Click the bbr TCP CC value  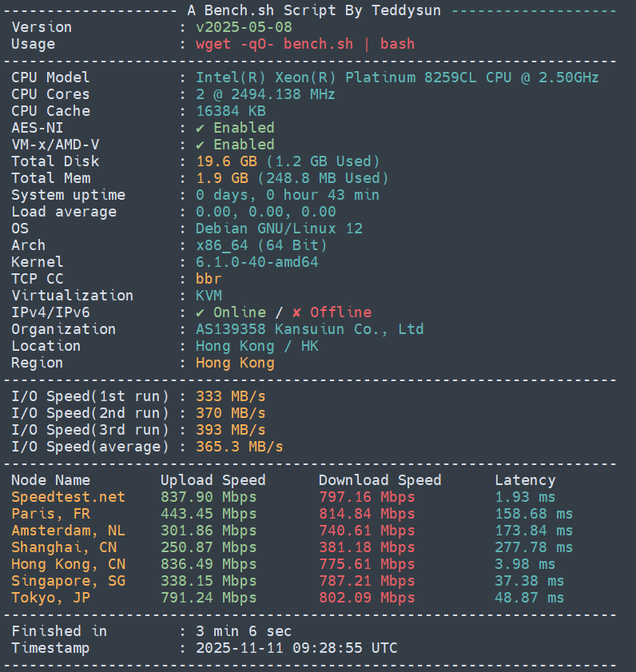209,279
